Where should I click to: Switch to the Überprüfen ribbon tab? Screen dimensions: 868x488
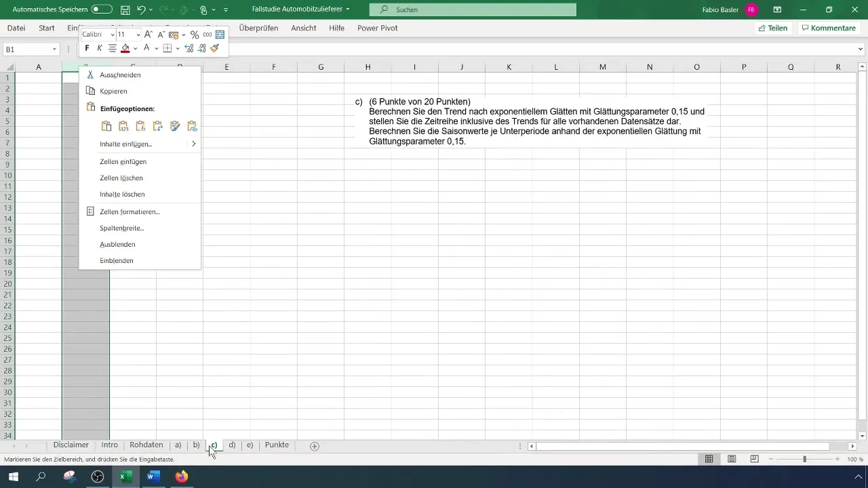point(259,28)
